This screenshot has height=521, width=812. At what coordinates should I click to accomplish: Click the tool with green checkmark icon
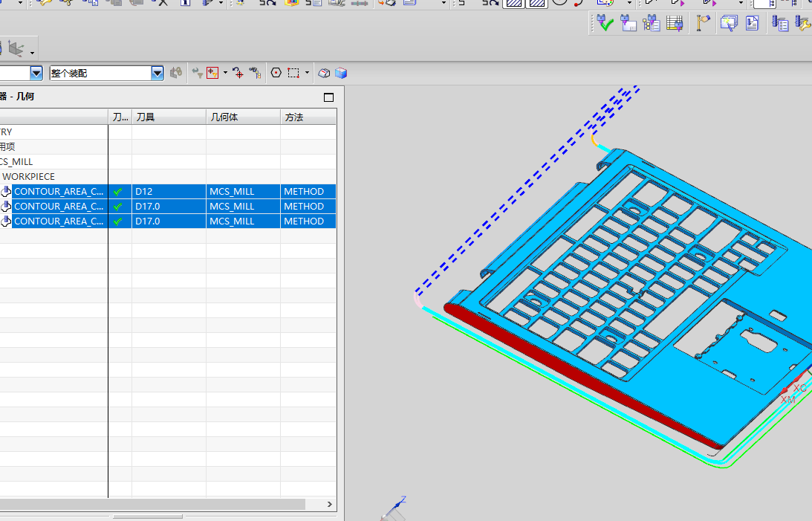coord(604,23)
